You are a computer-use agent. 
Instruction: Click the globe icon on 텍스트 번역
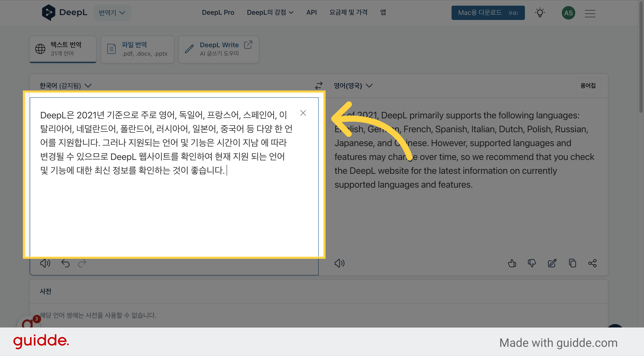point(40,49)
